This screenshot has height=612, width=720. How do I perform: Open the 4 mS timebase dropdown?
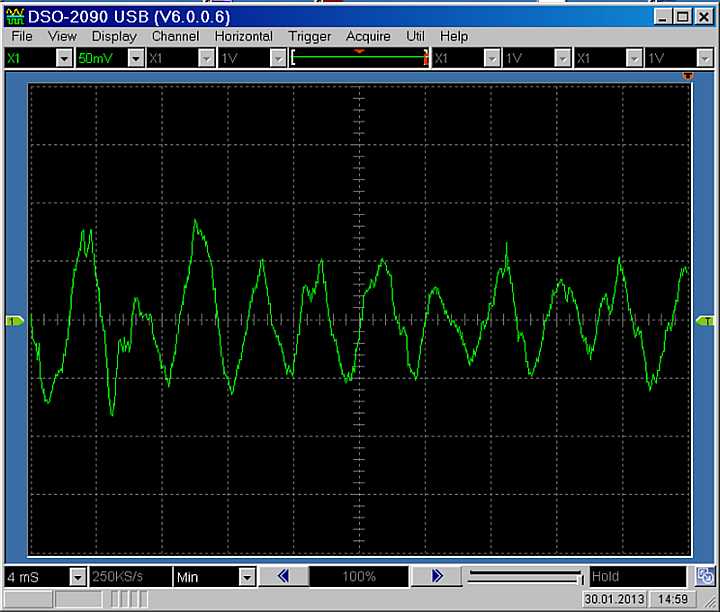click(78, 577)
